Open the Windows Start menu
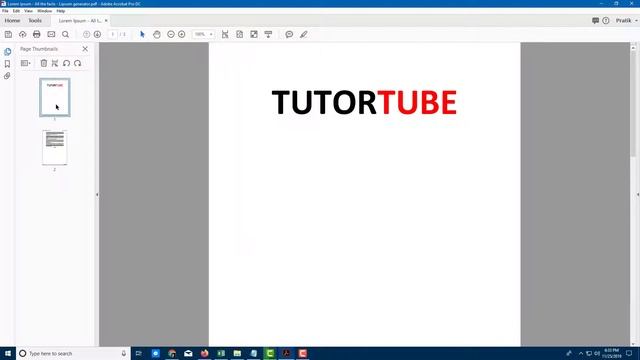Image resolution: width=640 pixels, height=360 pixels. (8, 353)
